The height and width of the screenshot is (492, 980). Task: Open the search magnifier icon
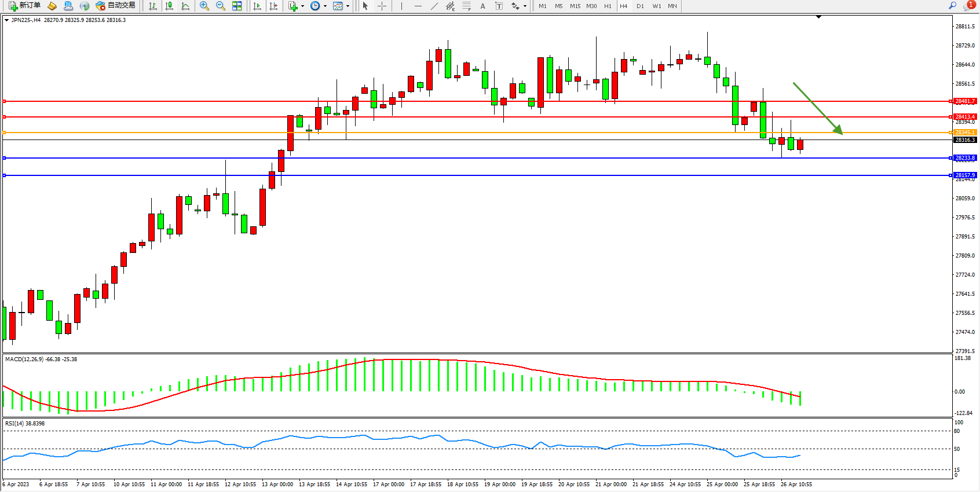point(952,6)
